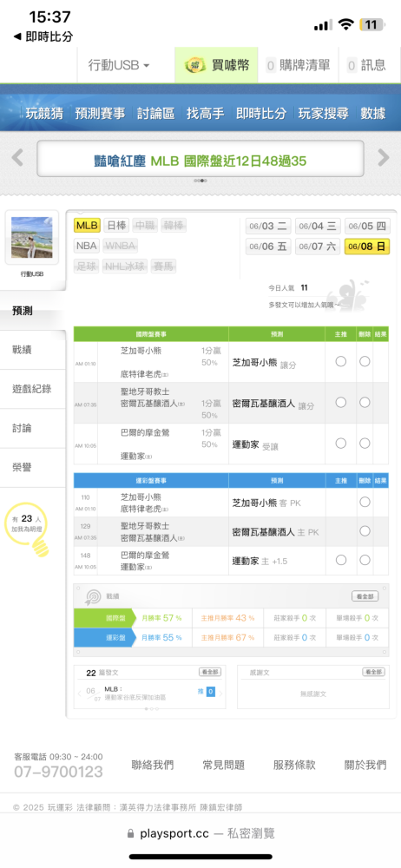Open the 行動USB account dropdown
Viewport: 401px width, 868px height.
pos(119,65)
